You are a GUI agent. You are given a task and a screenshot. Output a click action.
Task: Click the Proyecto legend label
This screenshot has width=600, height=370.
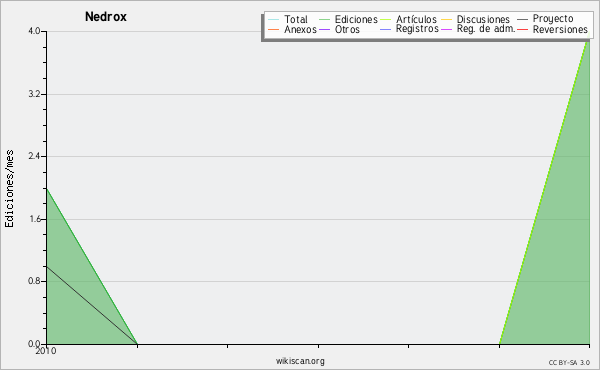point(553,19)
